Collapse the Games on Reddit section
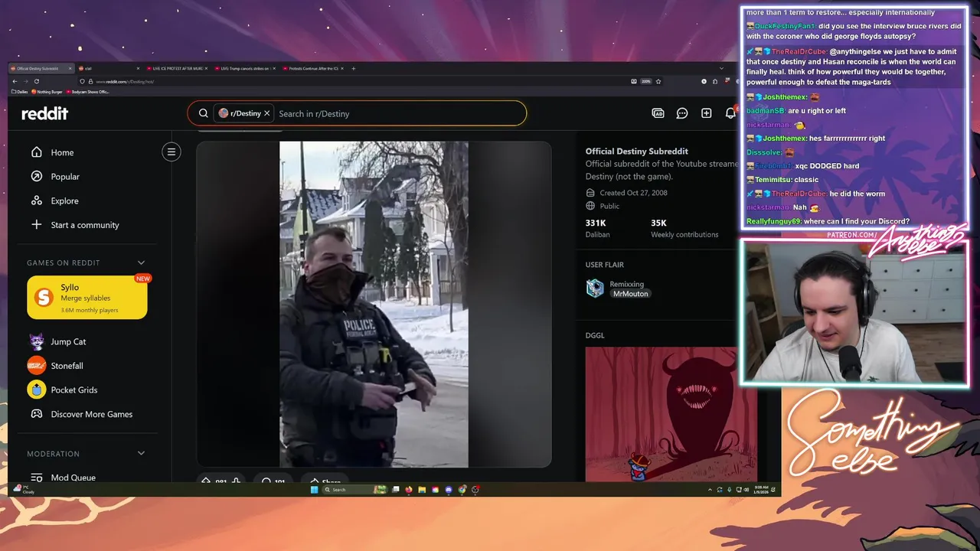The width and height of the screenshot is (980, 551). [141, 262]
